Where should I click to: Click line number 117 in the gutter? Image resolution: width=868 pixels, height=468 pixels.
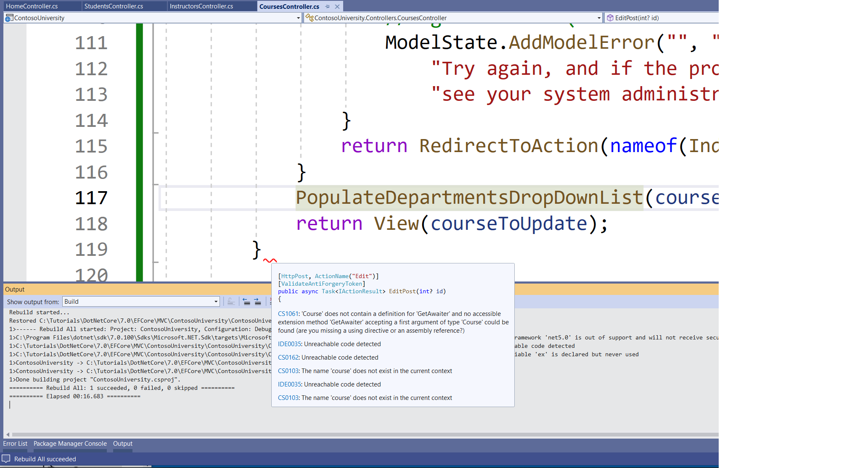coord(91,198)
